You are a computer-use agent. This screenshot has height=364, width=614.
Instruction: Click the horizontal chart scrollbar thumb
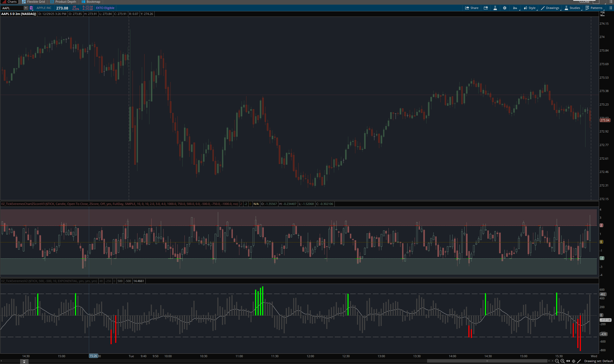tap(487, 361)
